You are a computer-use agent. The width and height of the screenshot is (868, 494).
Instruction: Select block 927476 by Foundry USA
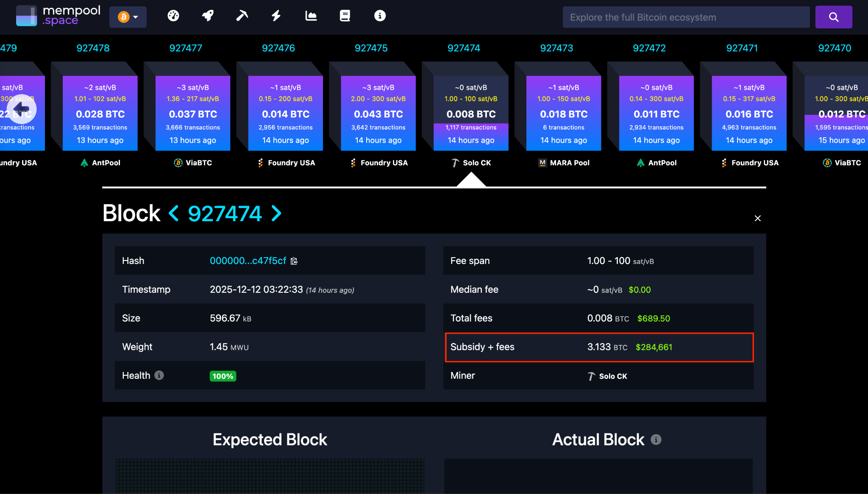pyautogui.click(x=285, y=113)
